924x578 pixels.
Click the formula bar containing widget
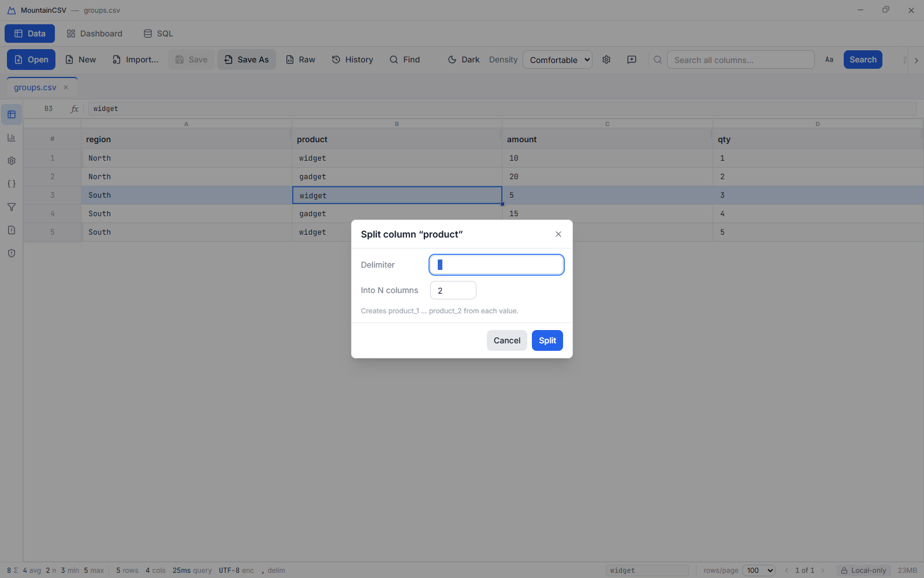click(x=502, y=109)
